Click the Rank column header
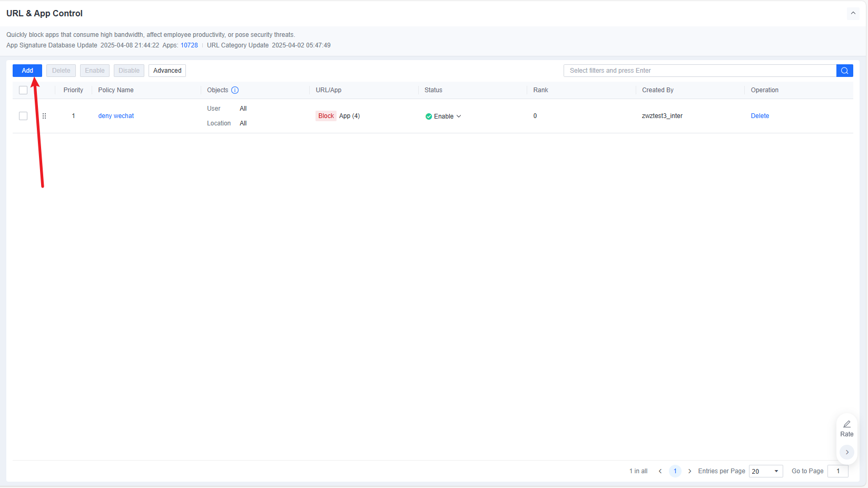This screenshot has width=868, height=488. [540, 90]
